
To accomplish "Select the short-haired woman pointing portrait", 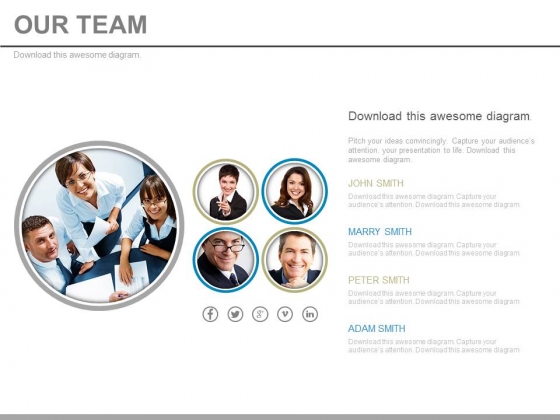I will click(x=226, y=191).
